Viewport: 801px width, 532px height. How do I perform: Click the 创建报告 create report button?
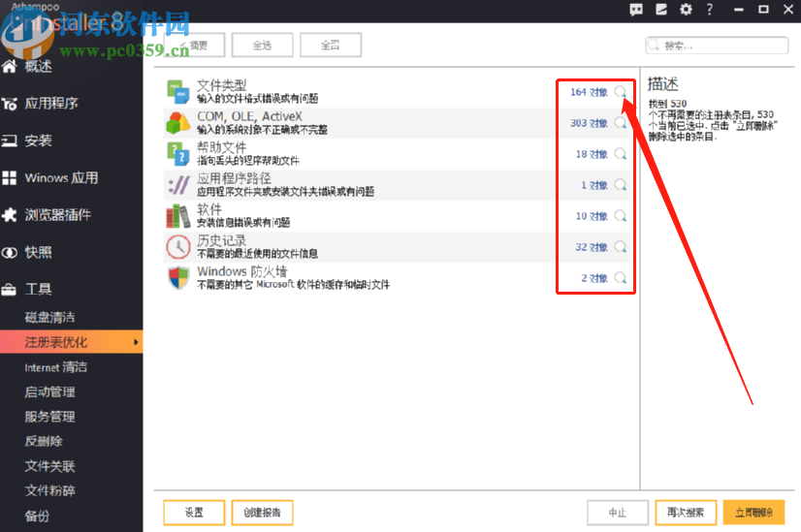(x=262, y=513)
